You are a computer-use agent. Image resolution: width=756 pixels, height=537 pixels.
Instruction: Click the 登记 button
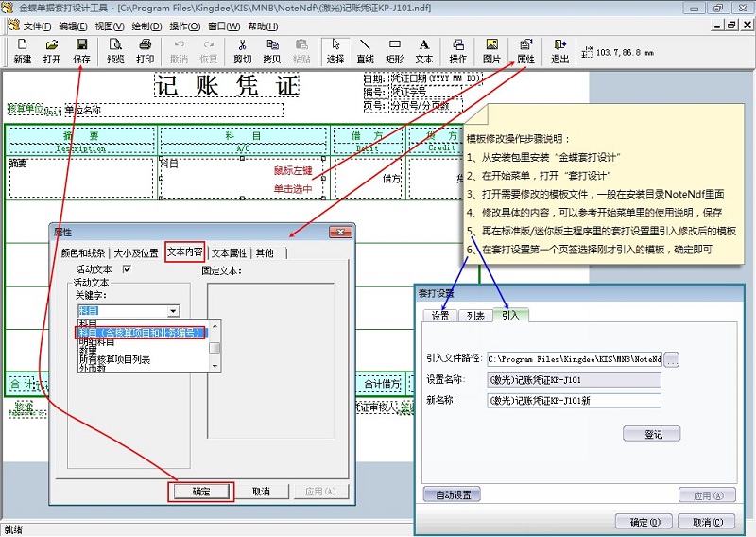[x=651, y=433]
